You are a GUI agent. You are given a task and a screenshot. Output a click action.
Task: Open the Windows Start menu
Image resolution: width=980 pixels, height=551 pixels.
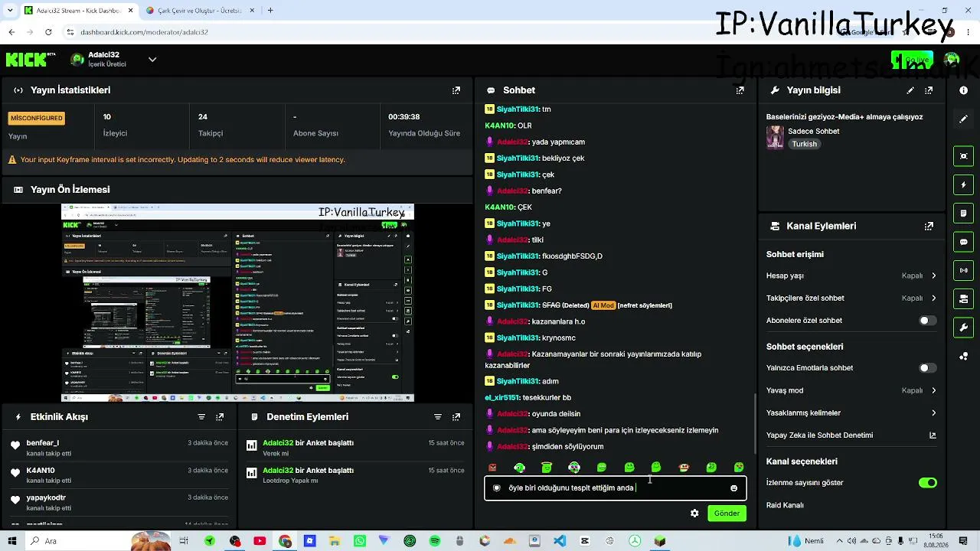coord(14,541)
